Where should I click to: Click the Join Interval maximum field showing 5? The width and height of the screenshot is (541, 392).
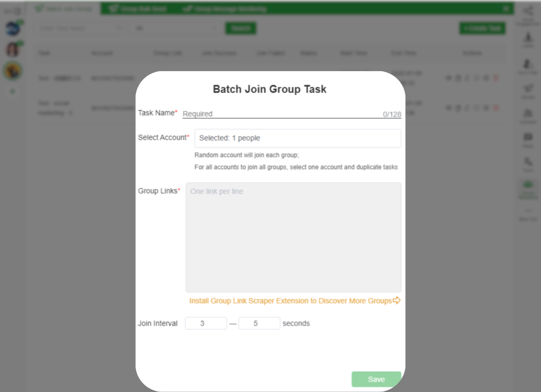point(259,323)
